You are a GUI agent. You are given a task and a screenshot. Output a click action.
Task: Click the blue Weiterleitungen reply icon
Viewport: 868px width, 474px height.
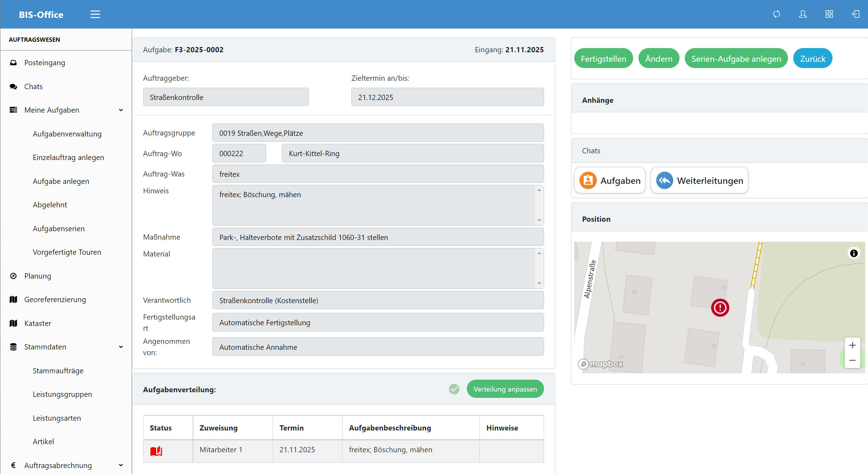664,180
